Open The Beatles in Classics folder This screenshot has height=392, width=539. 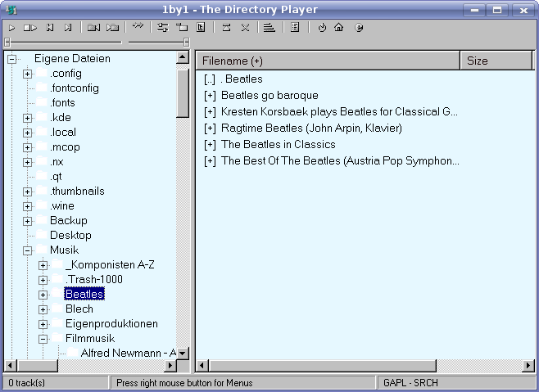pos(269,145)
